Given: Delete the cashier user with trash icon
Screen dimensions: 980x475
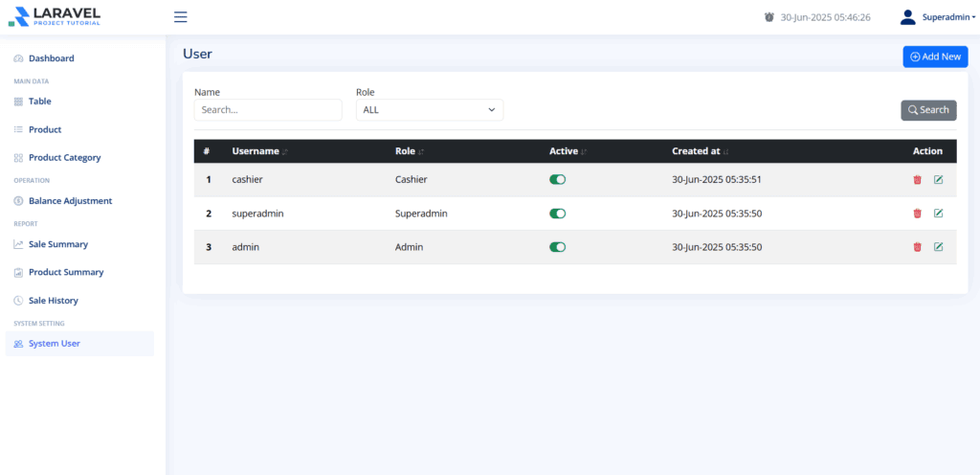Looking at the screenshot, I should (x=917, y=180).
